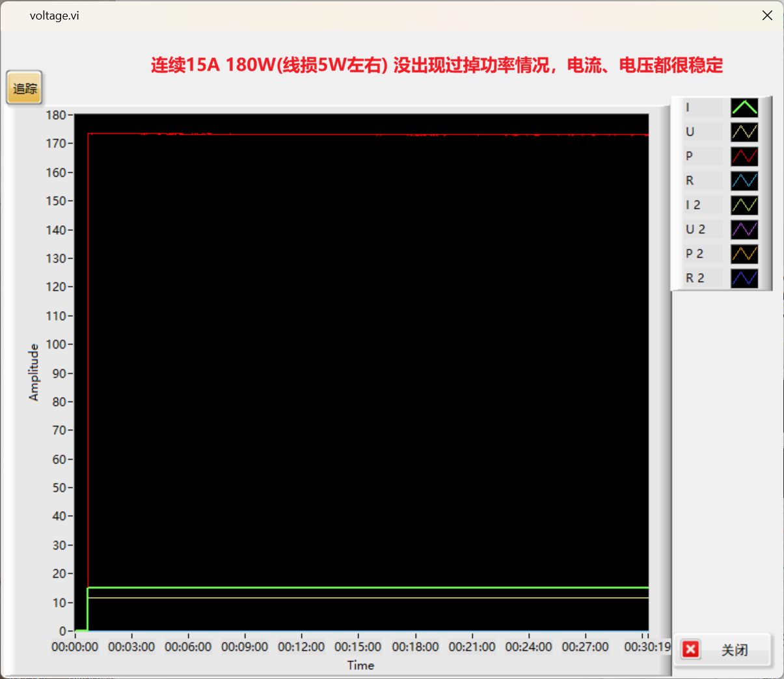Click the 00:00:00 start time on X axis

click(75, 646)
